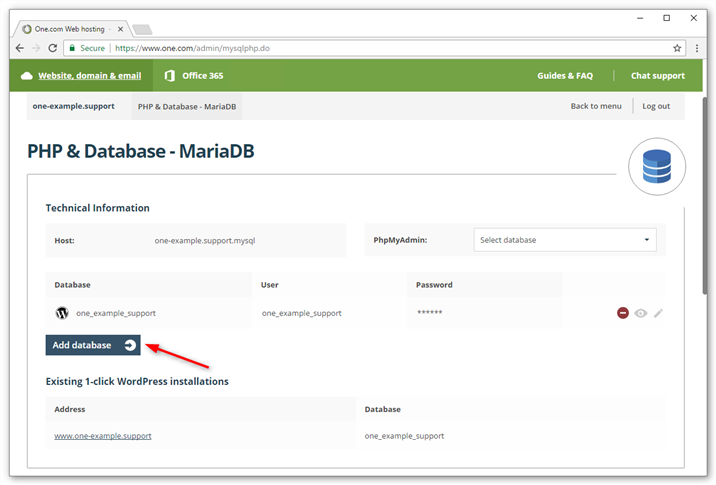The height and width of the screenshot is (485, 716).
Task: Maximize the browser window
Action: (666, 18)
